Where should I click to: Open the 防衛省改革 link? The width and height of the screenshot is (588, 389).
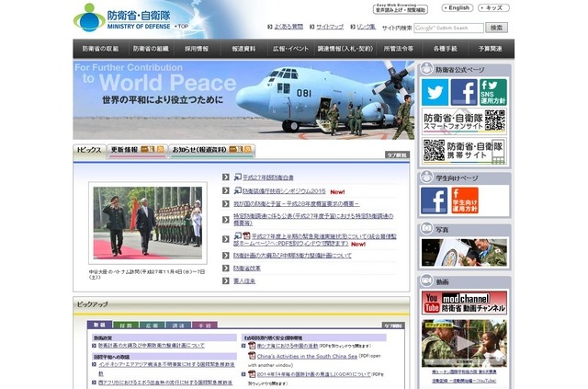(x=247, y=269)
